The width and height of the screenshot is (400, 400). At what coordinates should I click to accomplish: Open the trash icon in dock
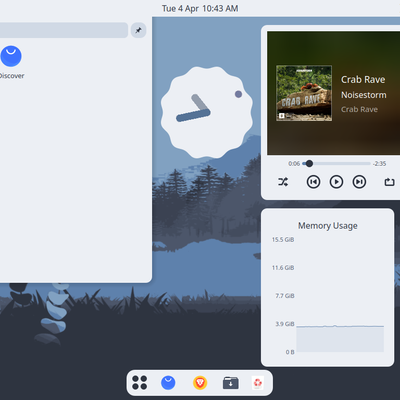[x=258, y=383]
